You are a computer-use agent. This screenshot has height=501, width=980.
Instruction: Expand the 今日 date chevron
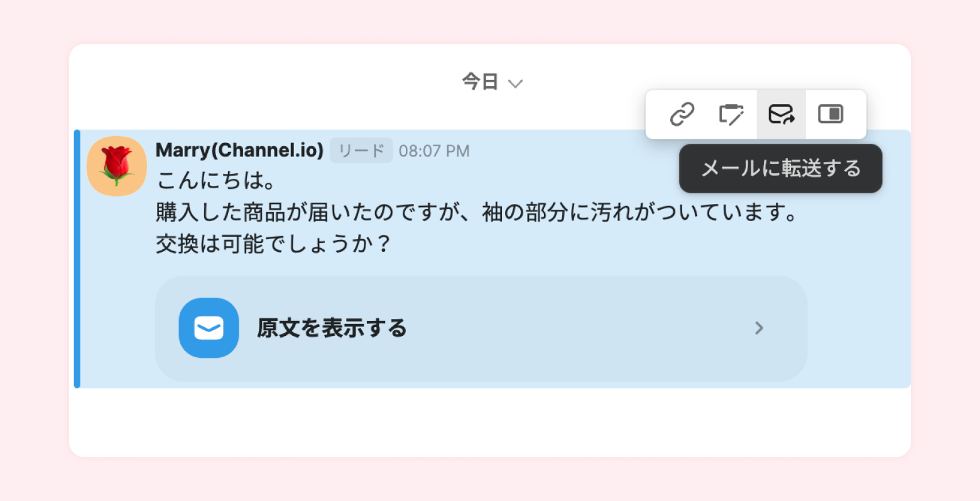click(516, 83)
